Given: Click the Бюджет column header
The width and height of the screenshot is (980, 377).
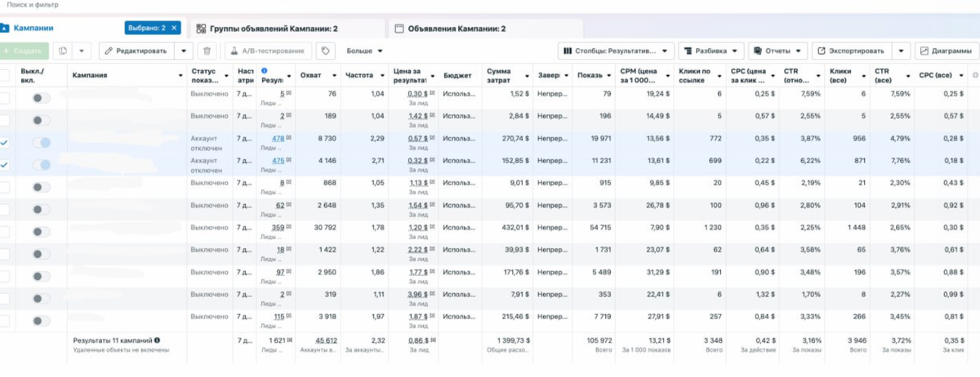Looking at the screenshot, I should coord(457,75).
